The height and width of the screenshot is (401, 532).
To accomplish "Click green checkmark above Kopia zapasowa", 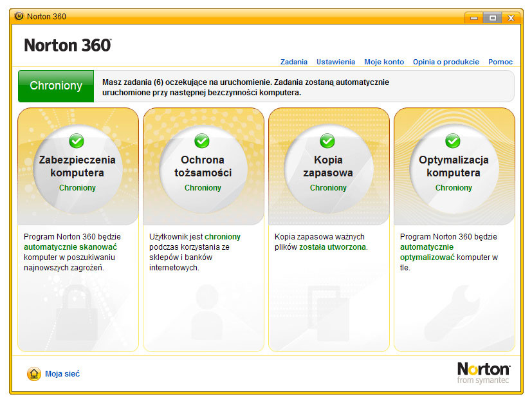I will click(x=327, y=140).
